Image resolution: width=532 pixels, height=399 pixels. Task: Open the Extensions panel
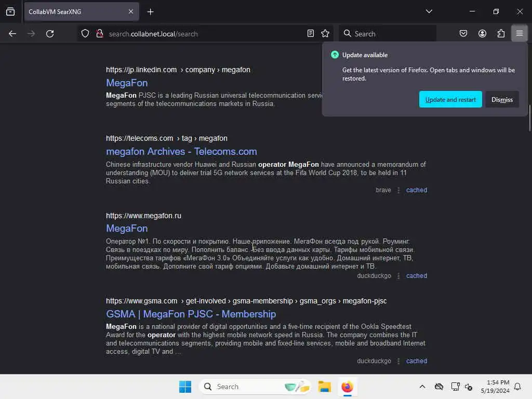click(501, 33)
